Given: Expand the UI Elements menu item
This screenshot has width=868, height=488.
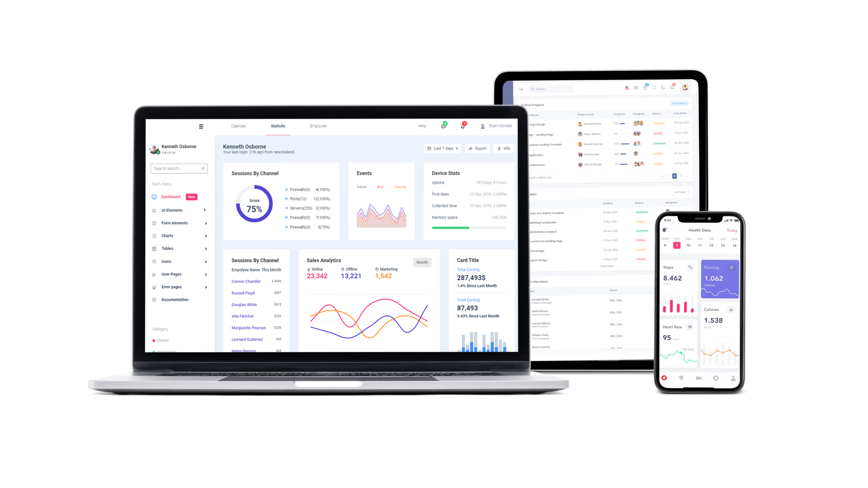Looking at the screenshot, I should [205, 210].
